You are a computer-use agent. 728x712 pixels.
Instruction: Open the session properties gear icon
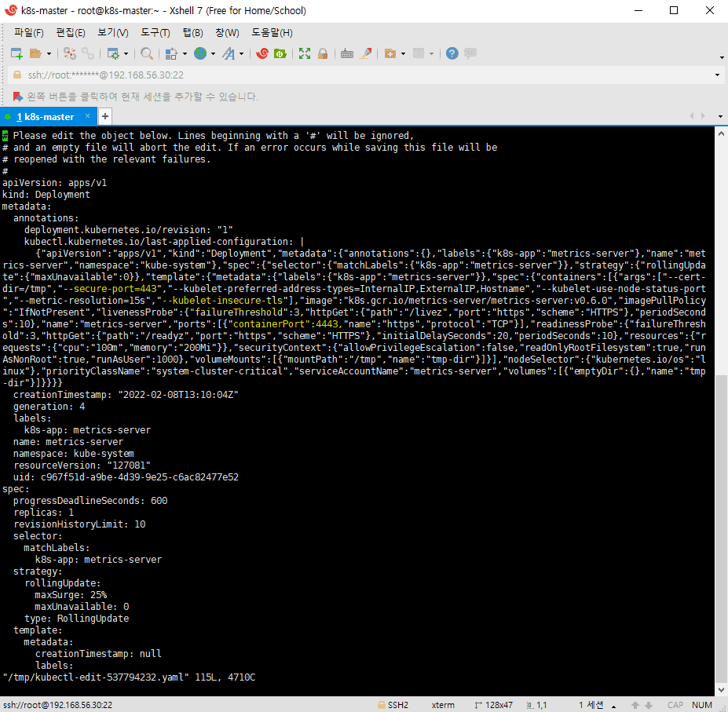[x=113, y=53]
